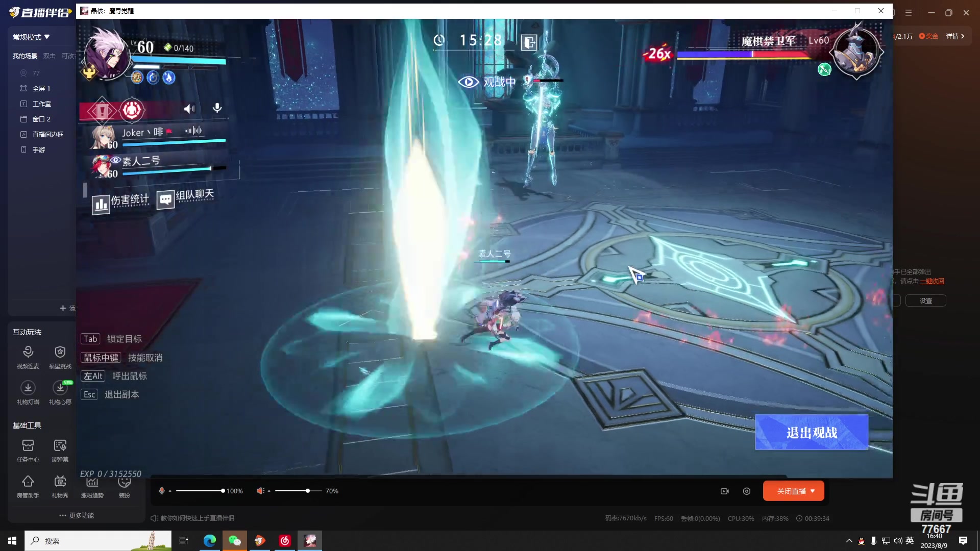Click the recording camera icon
The width and height of the screenshot is (980, 551).
tap(724, 491)
